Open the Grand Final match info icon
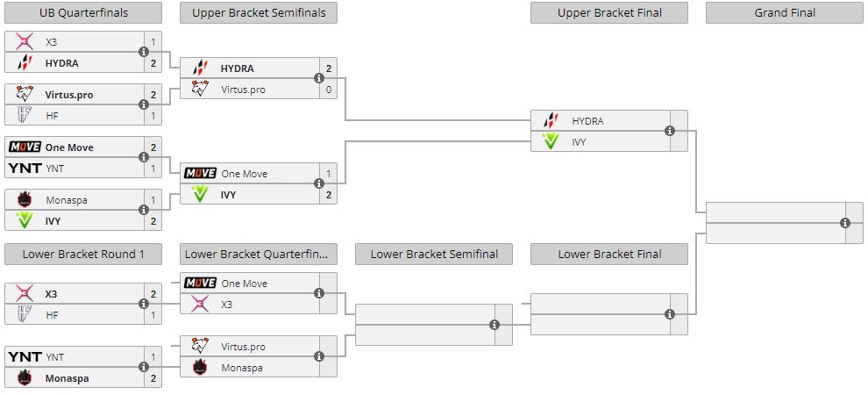Screen dimensions: 868x395 coord(845,223)
